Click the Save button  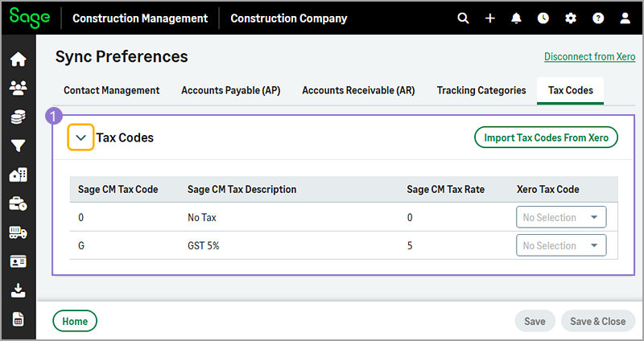[535, 321]
